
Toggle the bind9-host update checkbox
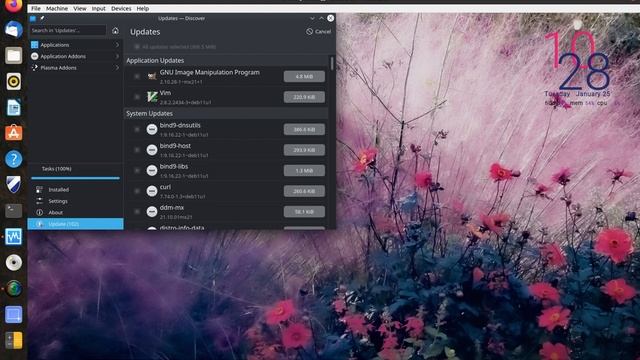(137, 150)
